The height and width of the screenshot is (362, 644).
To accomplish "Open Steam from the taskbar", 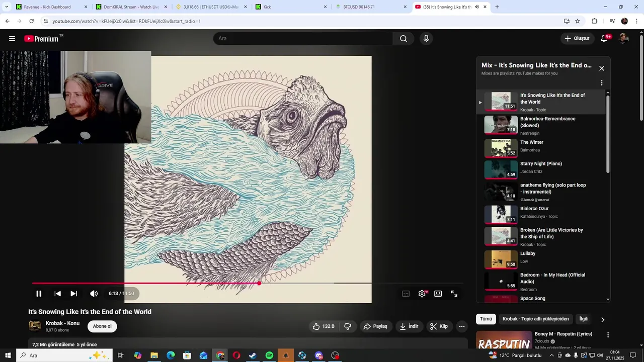I will click(253, 355).
